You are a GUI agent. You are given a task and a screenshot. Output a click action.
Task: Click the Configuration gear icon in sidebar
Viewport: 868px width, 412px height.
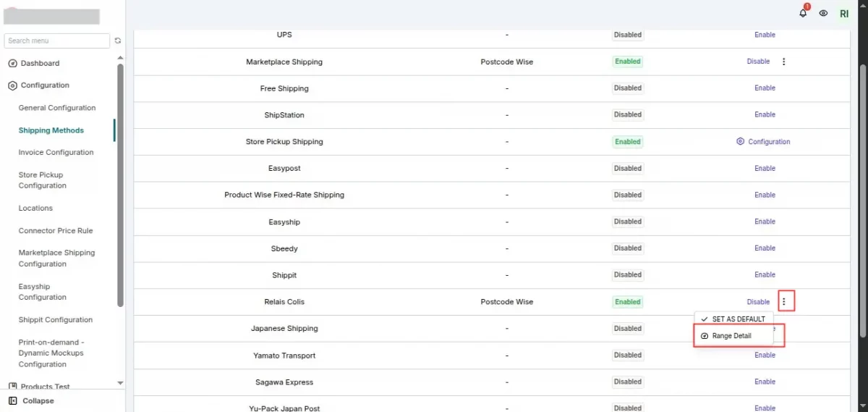pyautogui.click(x=12, y=85)
